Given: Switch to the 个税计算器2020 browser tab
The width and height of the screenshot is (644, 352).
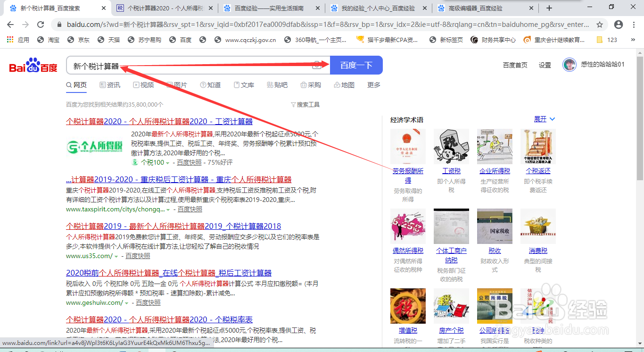Looking at the screenshot, I should coord(165,8).
